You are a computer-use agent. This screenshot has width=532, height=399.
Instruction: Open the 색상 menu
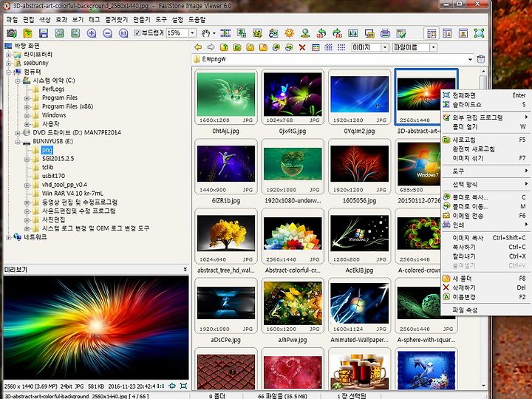tap(45, 20)
